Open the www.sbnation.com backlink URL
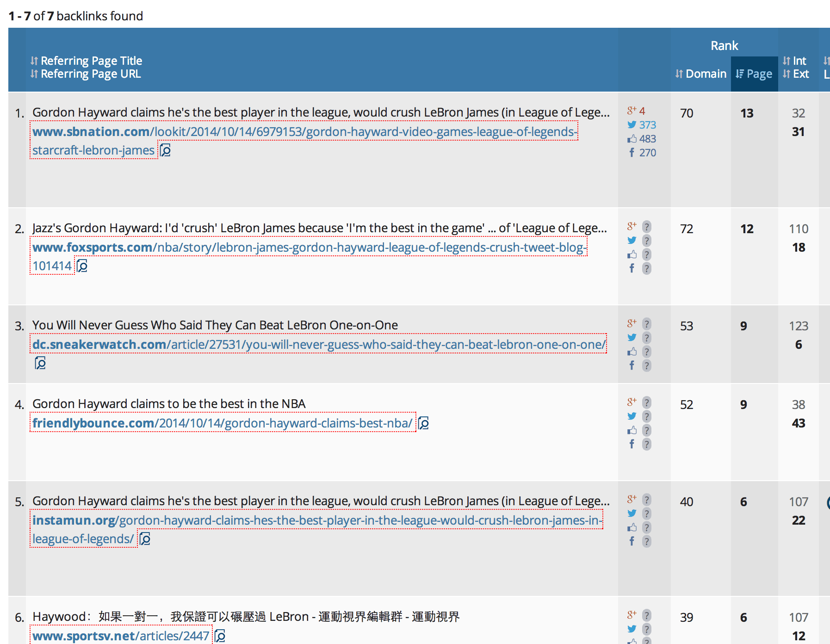This screenshot has height=644, width=830. click(x=304, y=141)
